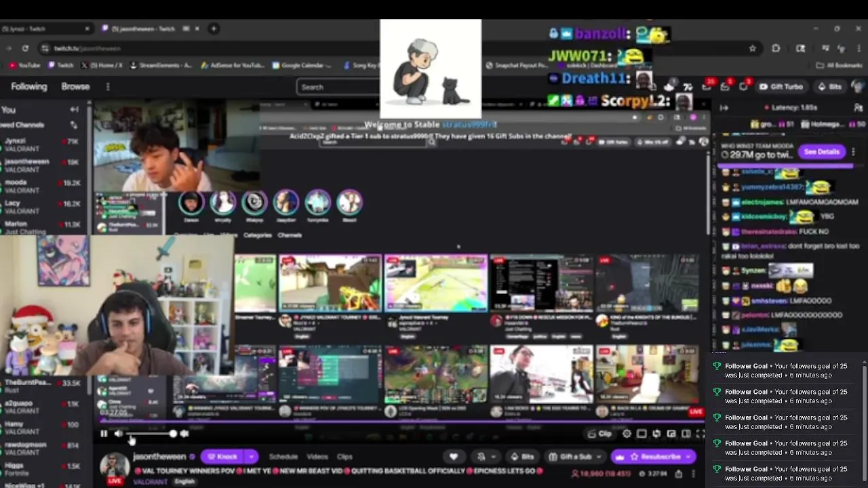Image resolution: width=868 pixels, height=488 pixels.
Task: Open the Schedule tab
Action: [283, 457]
